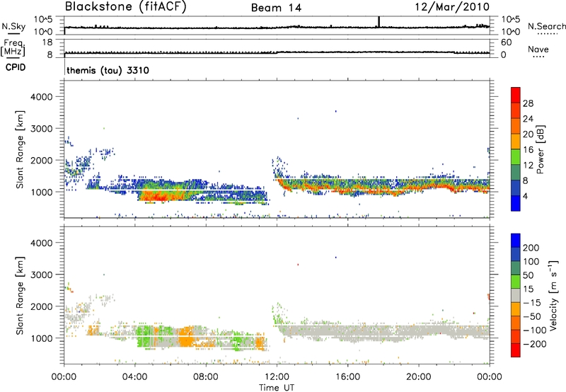Click the bottom red Velocity colorbar segment
The image size is (566, 392).
click(x=516, y=350)
